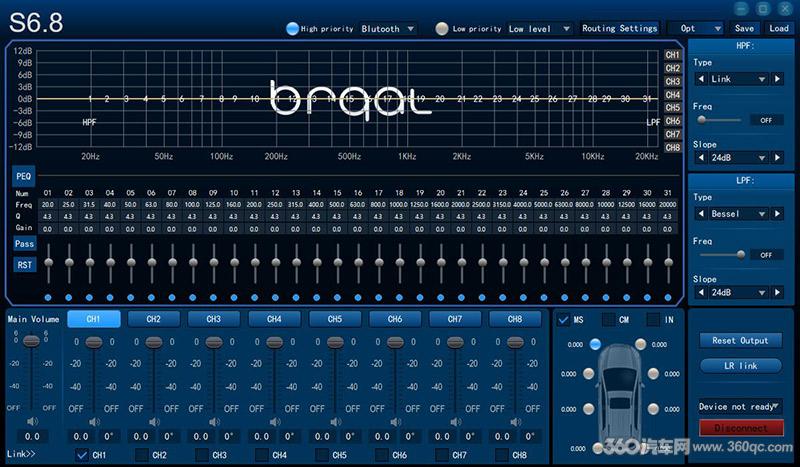Mute the Main Volume speaker icon

tap(32, 421)
